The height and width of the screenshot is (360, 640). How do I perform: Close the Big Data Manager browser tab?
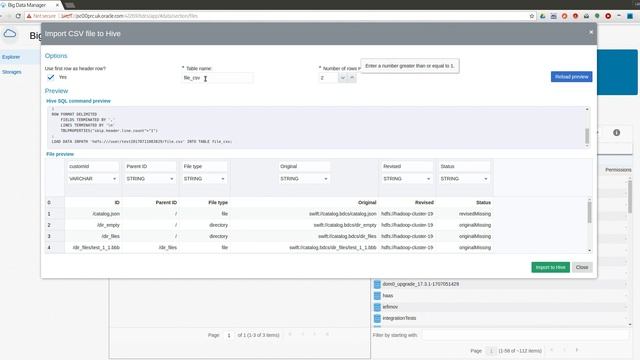coord(57,5)
